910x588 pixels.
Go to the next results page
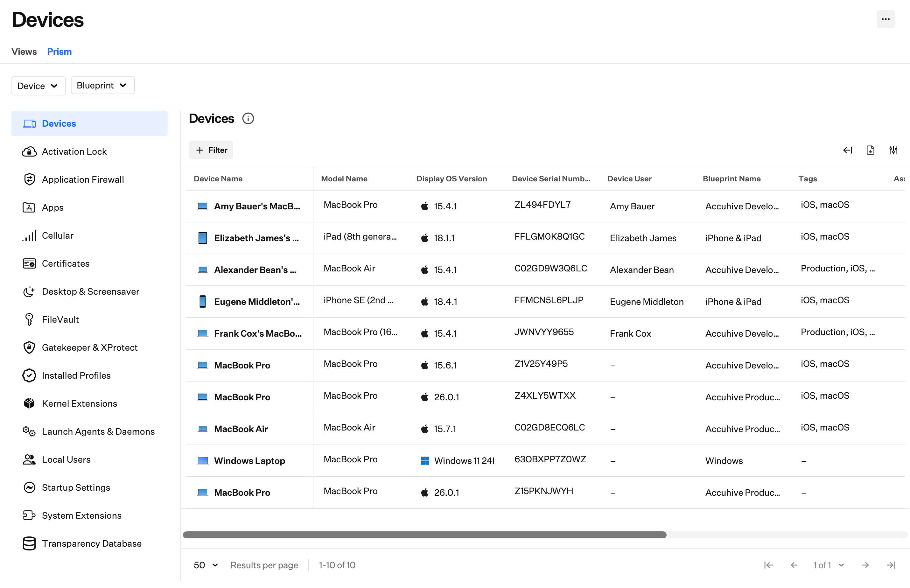865,565
